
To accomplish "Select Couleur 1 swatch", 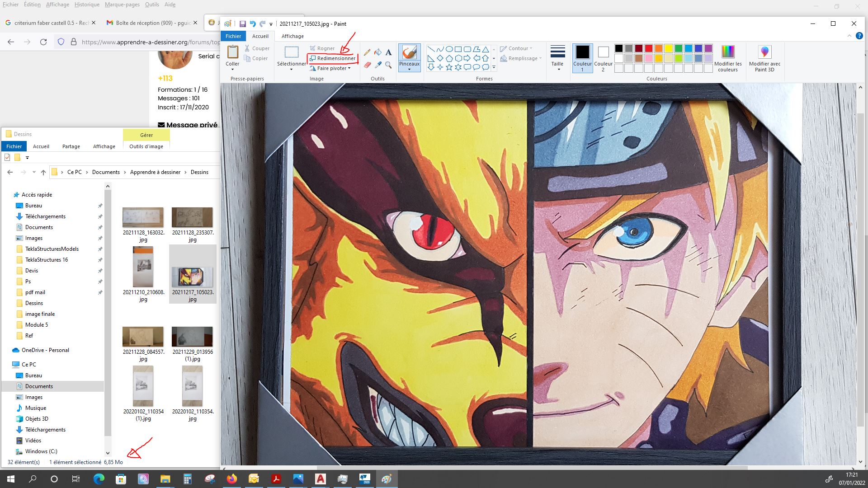I will point(582,57).
